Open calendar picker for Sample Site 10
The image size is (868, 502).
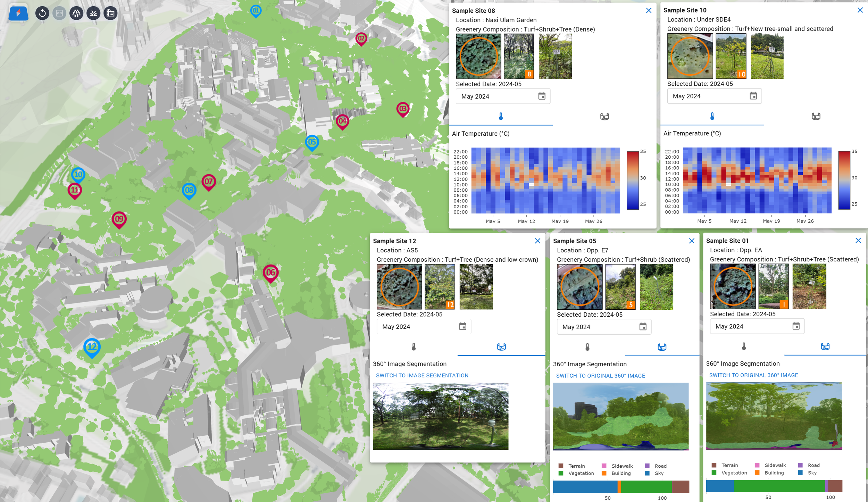click(x=753, y=96)
